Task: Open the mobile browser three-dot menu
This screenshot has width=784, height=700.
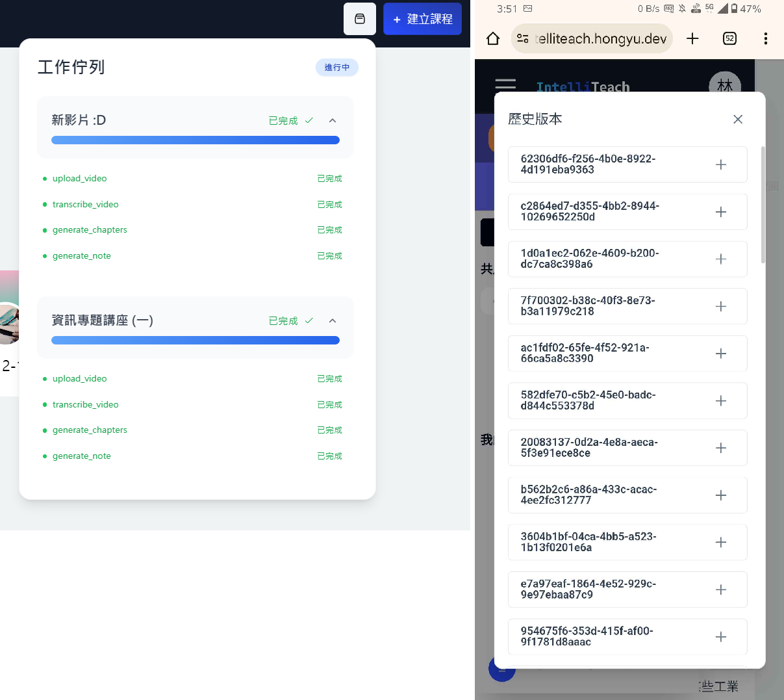Action: coord(766,38)
